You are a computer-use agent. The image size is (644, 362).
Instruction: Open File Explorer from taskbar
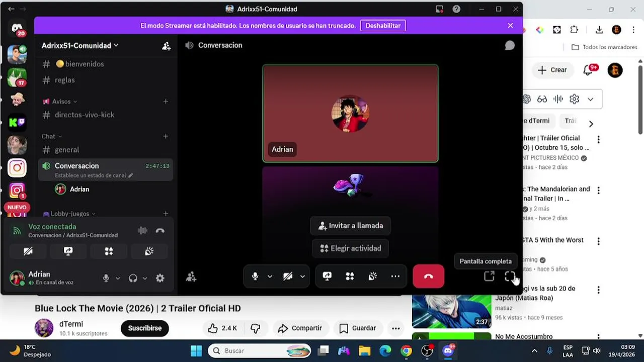click(x=364, y=351)
